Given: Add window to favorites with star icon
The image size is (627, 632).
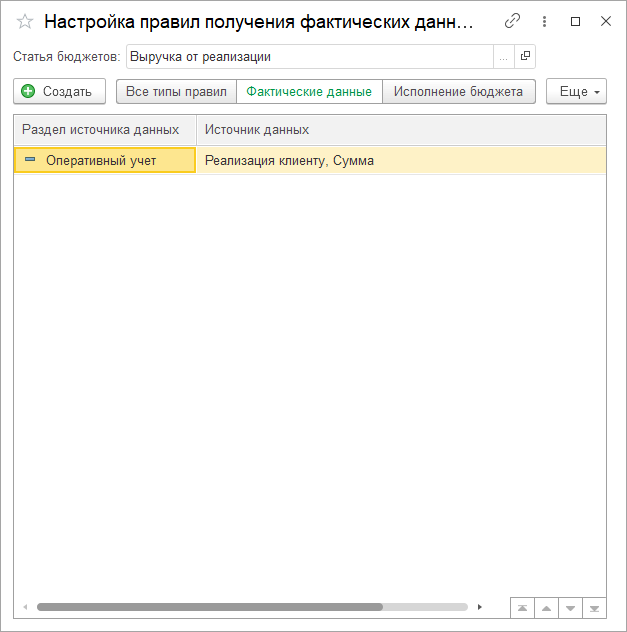Looking at the screenshot, I should [25, 21].
